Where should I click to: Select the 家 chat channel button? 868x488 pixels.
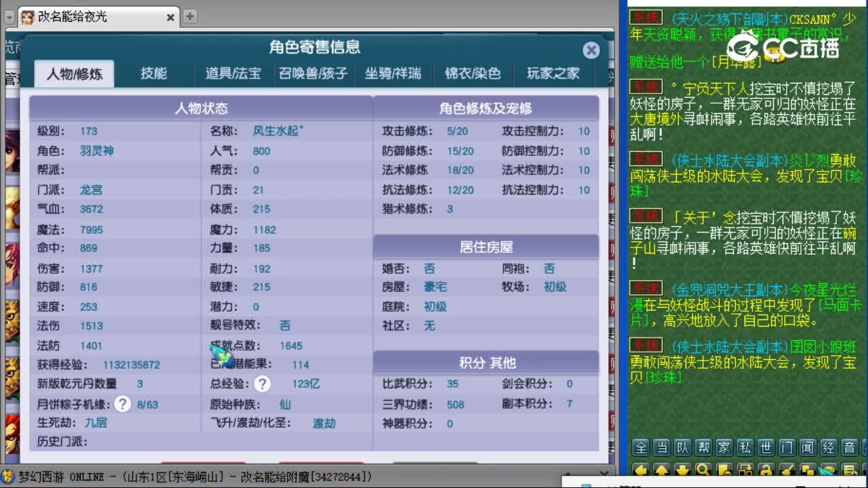[724, 447]
